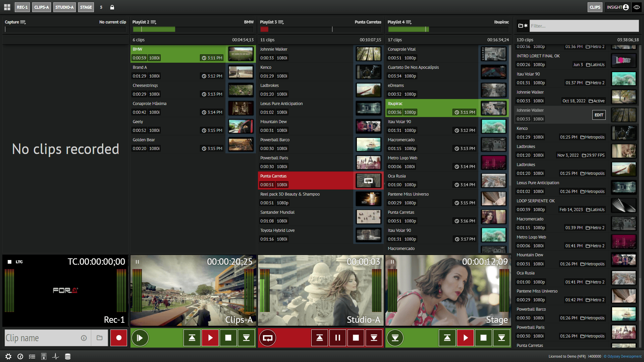This screenshot has height=362, width=644.
Task: Click the database stack icon in status bar
Action: tap(67, 356)
